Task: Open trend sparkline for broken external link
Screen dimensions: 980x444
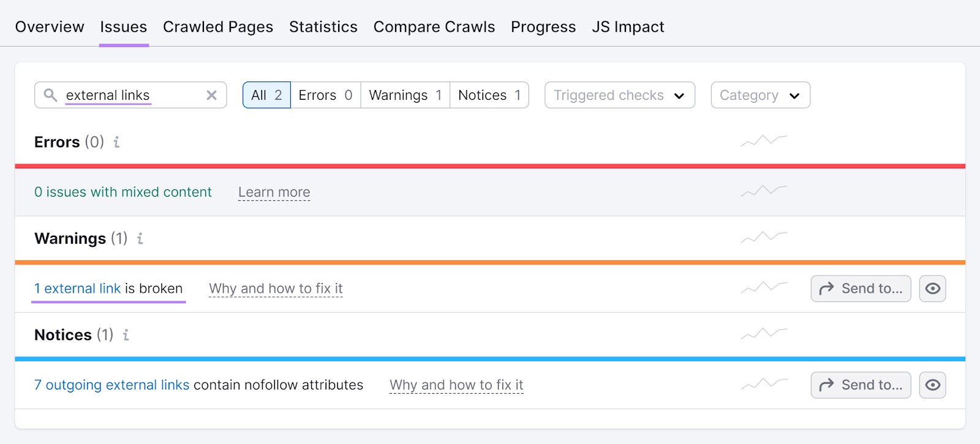Action: point(764,287)
